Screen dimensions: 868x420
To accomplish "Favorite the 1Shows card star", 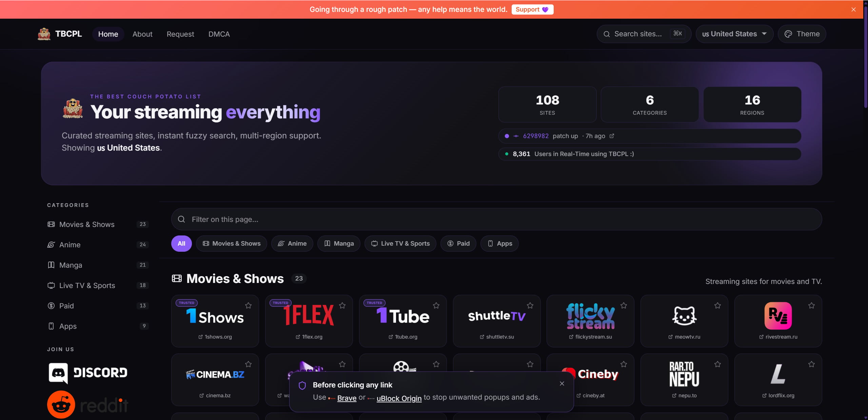I will (x=248, y=305).
